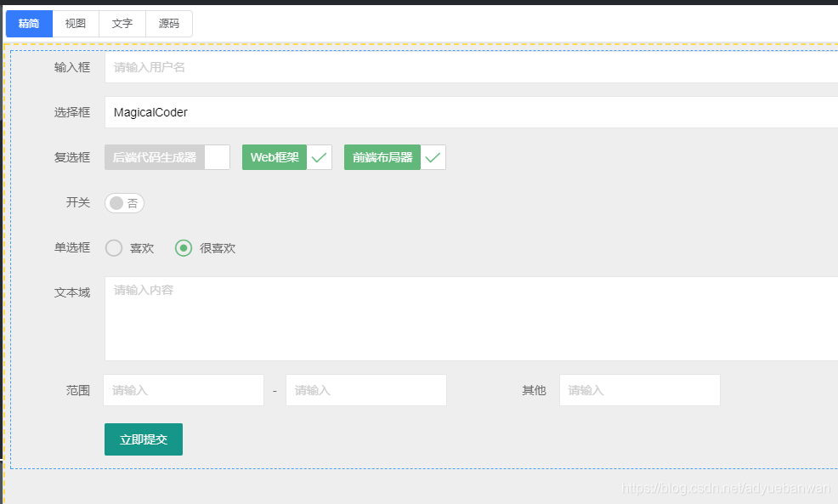This screenshot has width=838, height=504.
Task: Switch to the 精简 tab
Action: (29, 24)
